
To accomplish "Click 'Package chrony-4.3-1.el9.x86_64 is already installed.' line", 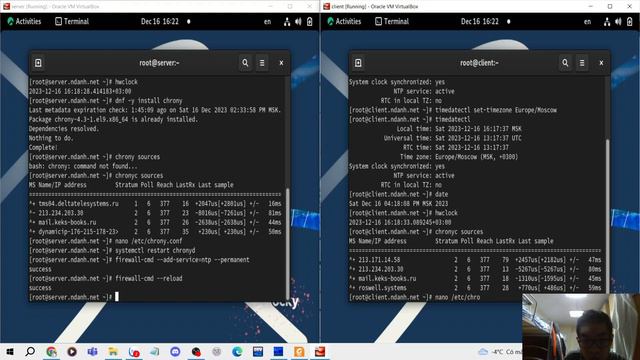I will coord(113,119).
